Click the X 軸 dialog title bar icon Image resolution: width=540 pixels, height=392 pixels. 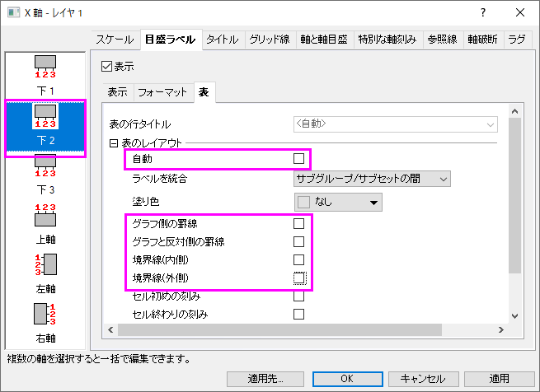14,12
